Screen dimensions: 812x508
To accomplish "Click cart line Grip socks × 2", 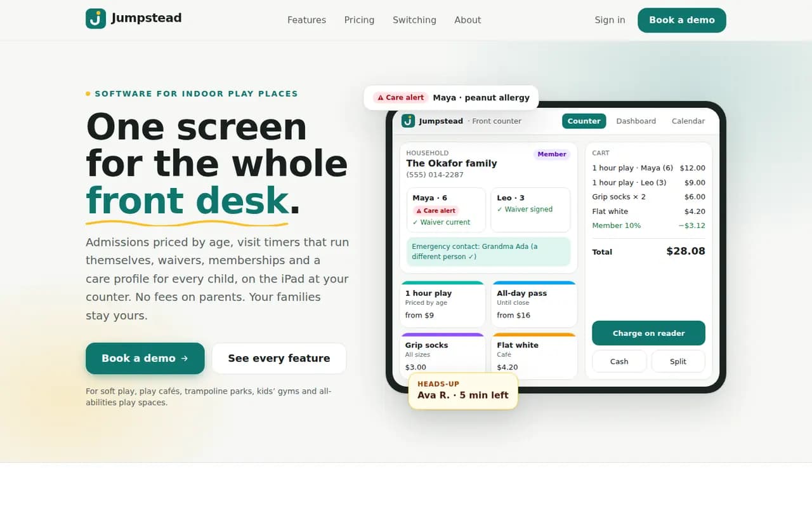I will [x=648, y=197].
